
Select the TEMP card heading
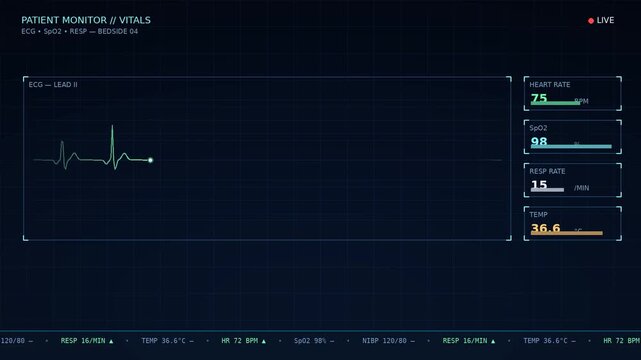[538, 215]
